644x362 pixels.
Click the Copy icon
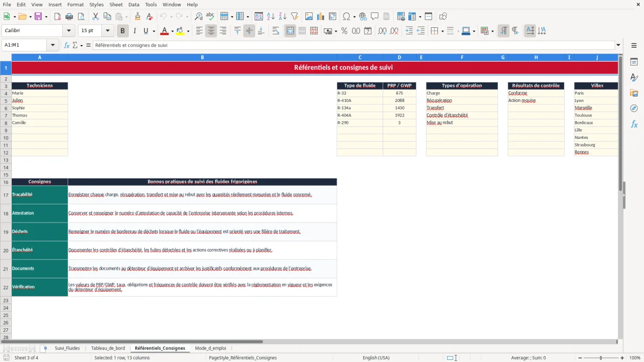107,17
